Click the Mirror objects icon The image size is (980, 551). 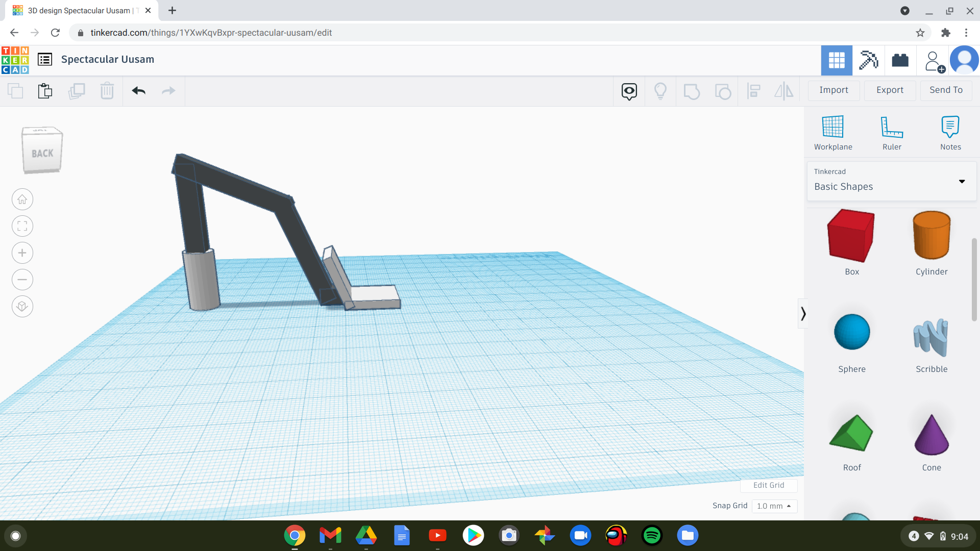click(x=784, y=90)
